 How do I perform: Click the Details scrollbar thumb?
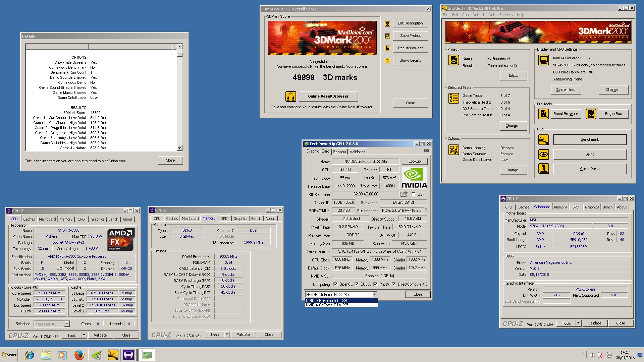pos(180,55)
